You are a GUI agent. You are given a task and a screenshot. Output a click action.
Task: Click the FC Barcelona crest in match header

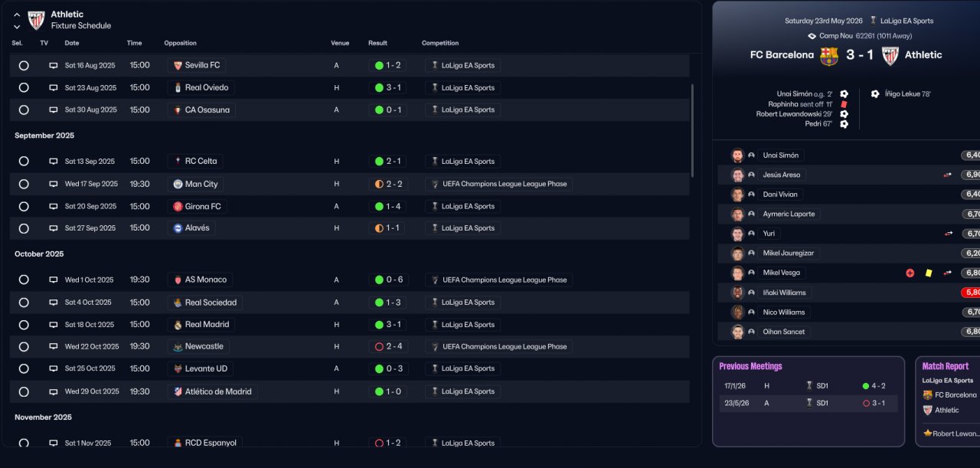tap(828, 56)
